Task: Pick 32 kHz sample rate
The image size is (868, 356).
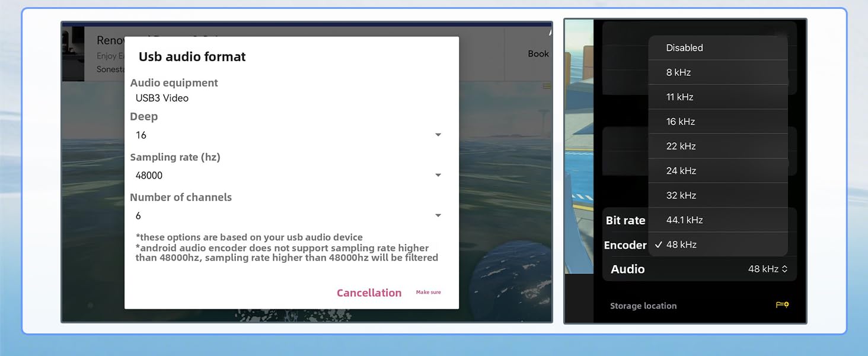Action: click(x=681, y=196)
